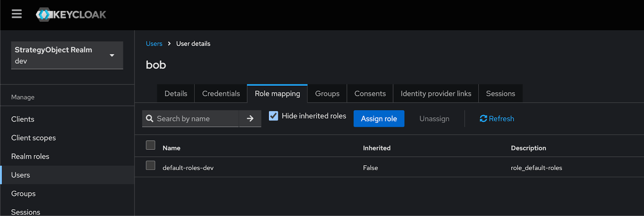This screenshot has width=644, height=216.
Task: Switch to the Details tab
Action: 176,93
